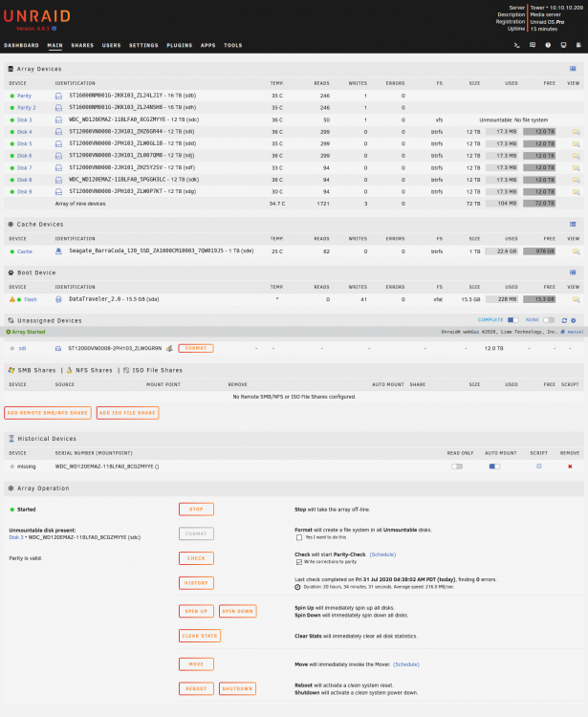Toggle Array Devices view mode icon

573,69
